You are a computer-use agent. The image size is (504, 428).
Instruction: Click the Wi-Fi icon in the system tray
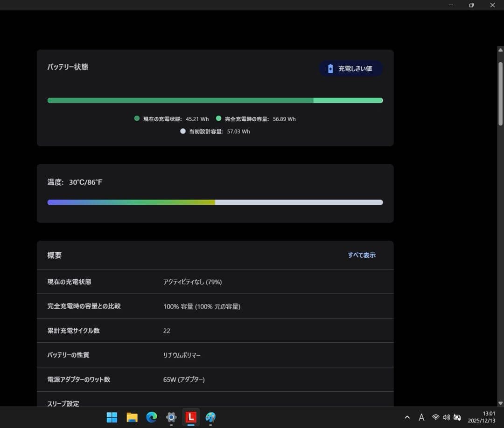(x=435, y=417)
